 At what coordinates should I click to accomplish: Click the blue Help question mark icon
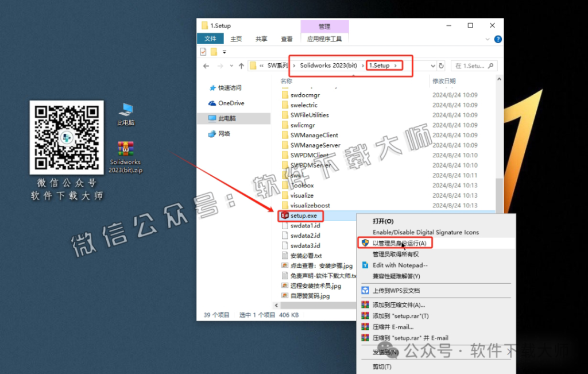498,39
